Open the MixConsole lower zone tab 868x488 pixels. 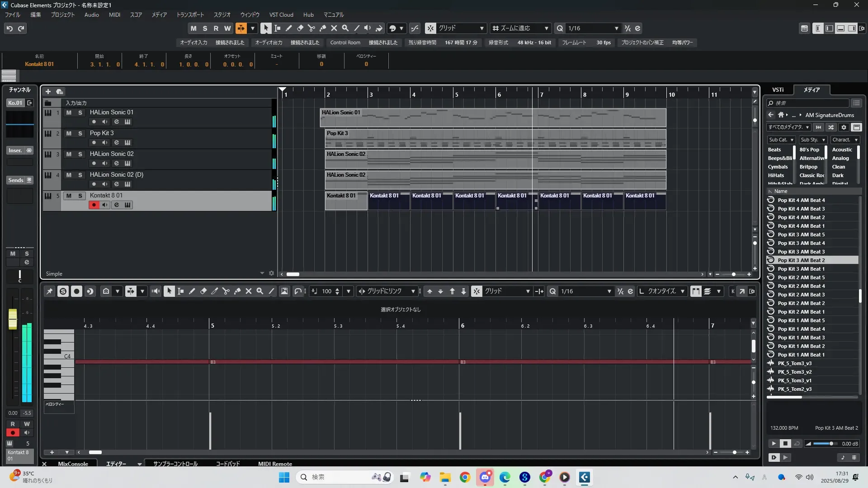click(73, 464)
